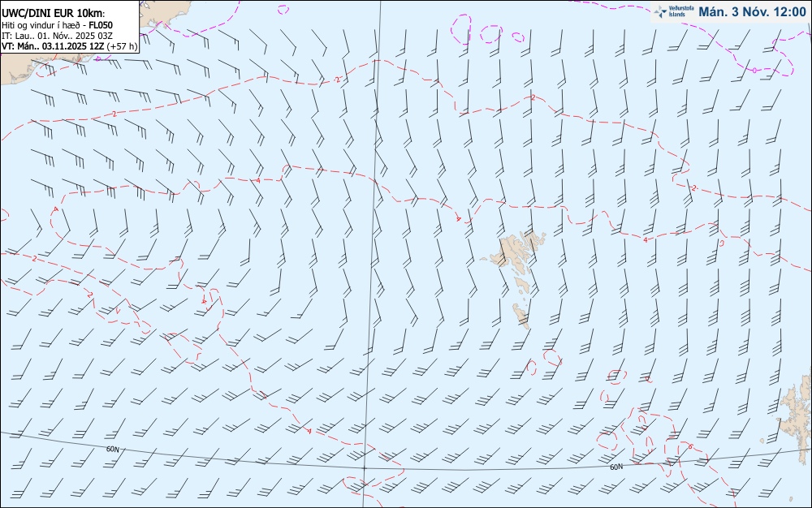This screenshot has height=508, width=812.
Task: Click the Veðurstofa Íslands logo
Action: pyautogui.click(x=674, y=11)
